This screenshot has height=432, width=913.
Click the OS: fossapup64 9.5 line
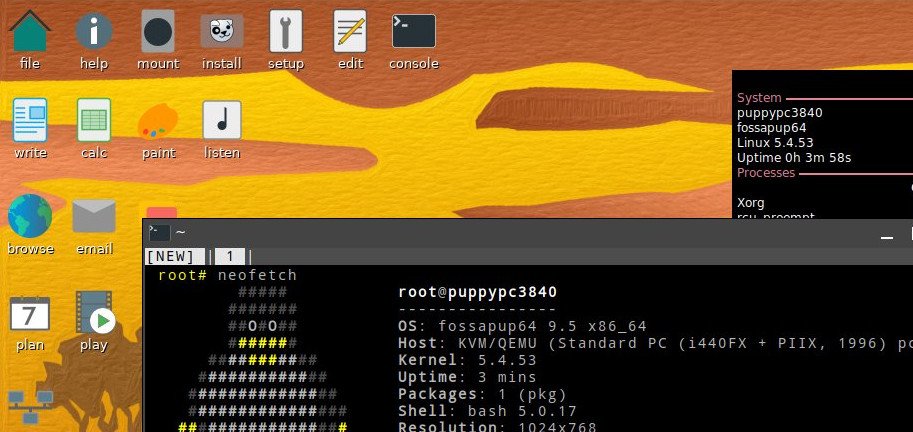(x=522, y=326)
